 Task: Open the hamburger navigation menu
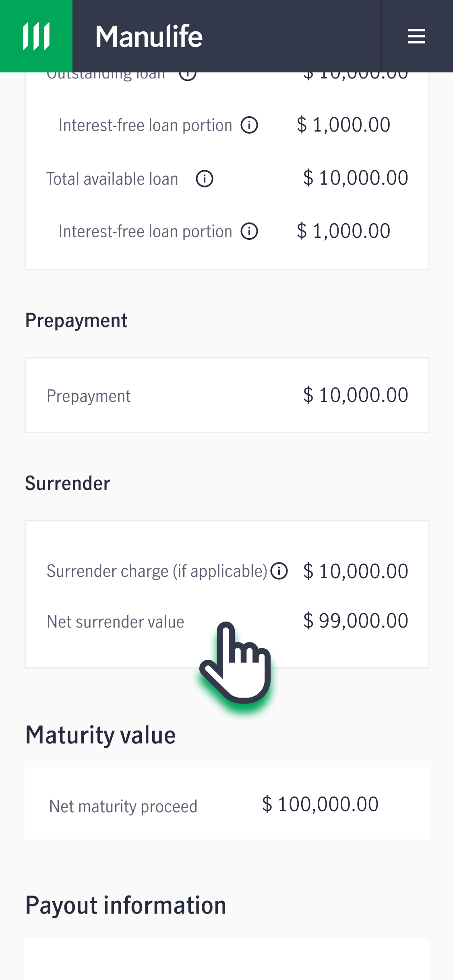click(416, 36)
